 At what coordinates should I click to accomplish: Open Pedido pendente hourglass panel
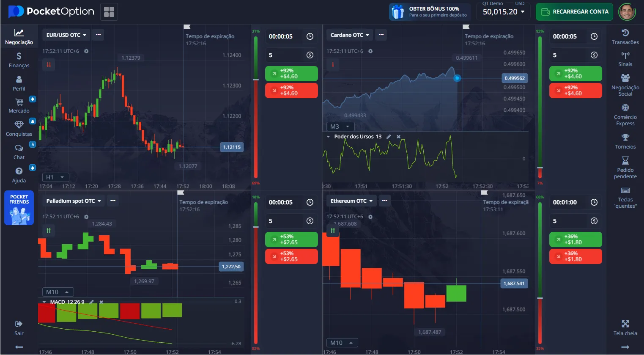(625, 168)
